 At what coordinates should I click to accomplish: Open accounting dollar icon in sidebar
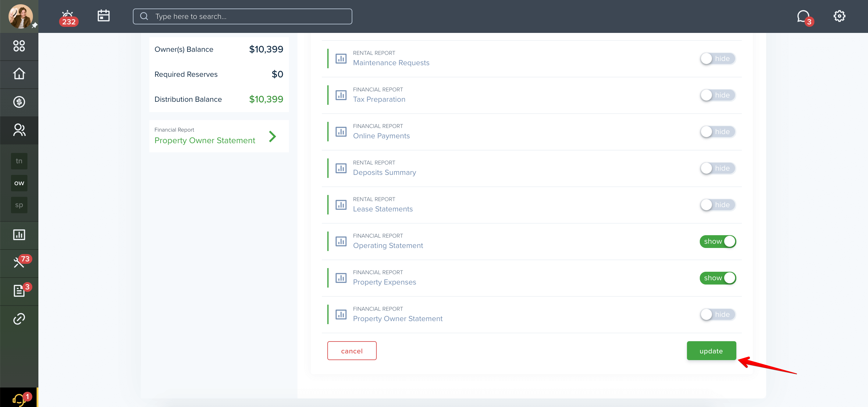(19, 102)
